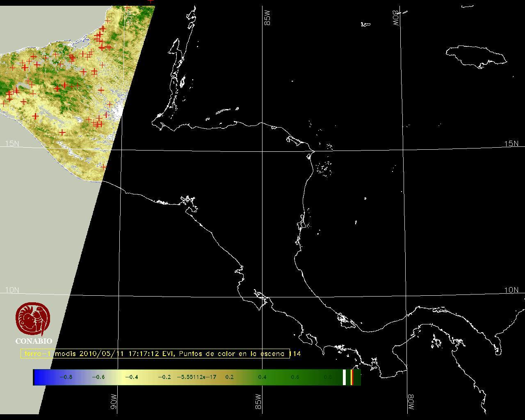This screenshot has width=525, height=420.
Task: Click the 15N label on the right edge
Action: point(511,144)
